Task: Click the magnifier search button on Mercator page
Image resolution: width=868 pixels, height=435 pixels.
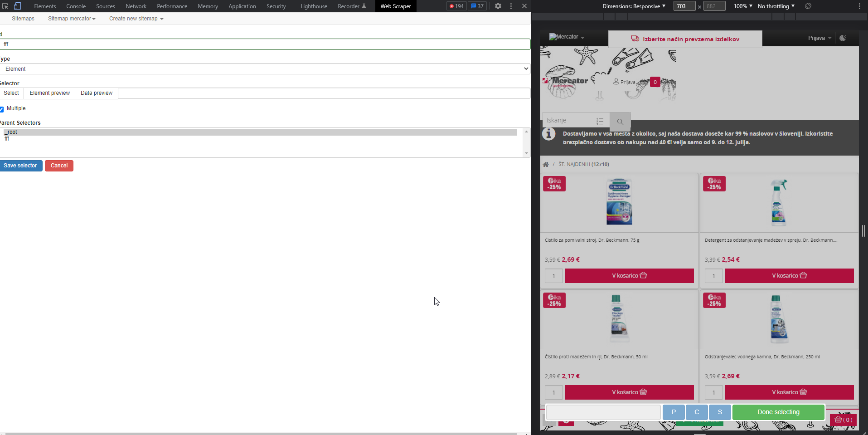Action: point(620,122)
